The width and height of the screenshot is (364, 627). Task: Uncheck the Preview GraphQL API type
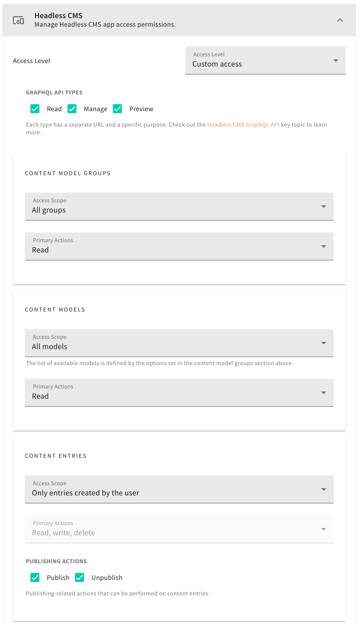coord(117,109)
